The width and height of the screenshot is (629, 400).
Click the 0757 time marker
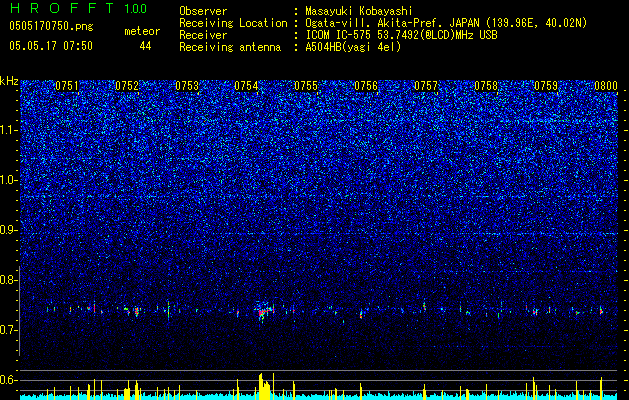(426, 86)
